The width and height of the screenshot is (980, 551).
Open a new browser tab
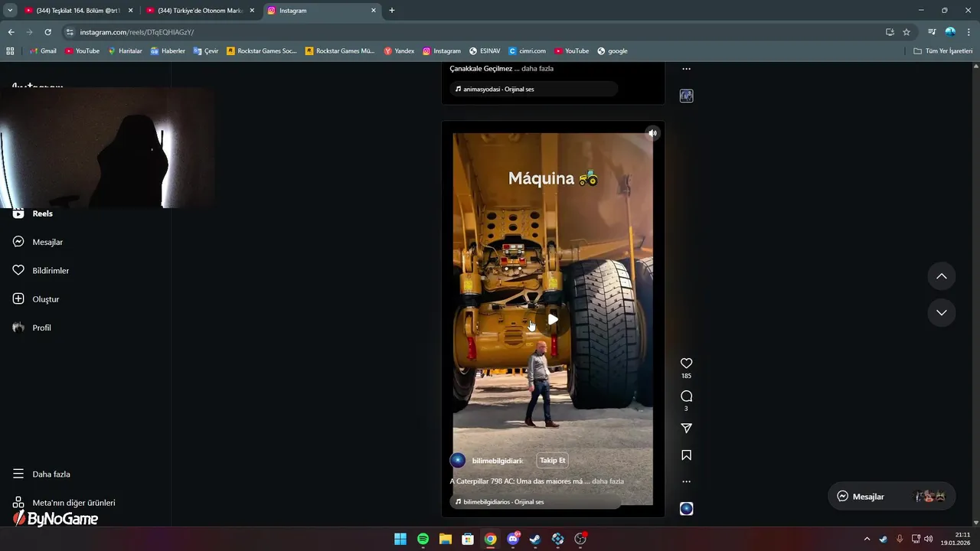(392, 11)
